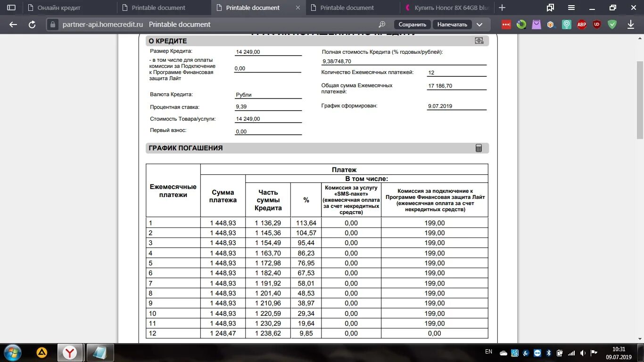Screen dimensions: 644x362
Task: Click the cell 1 182,40 in row 6
Action: coord(268,273)
